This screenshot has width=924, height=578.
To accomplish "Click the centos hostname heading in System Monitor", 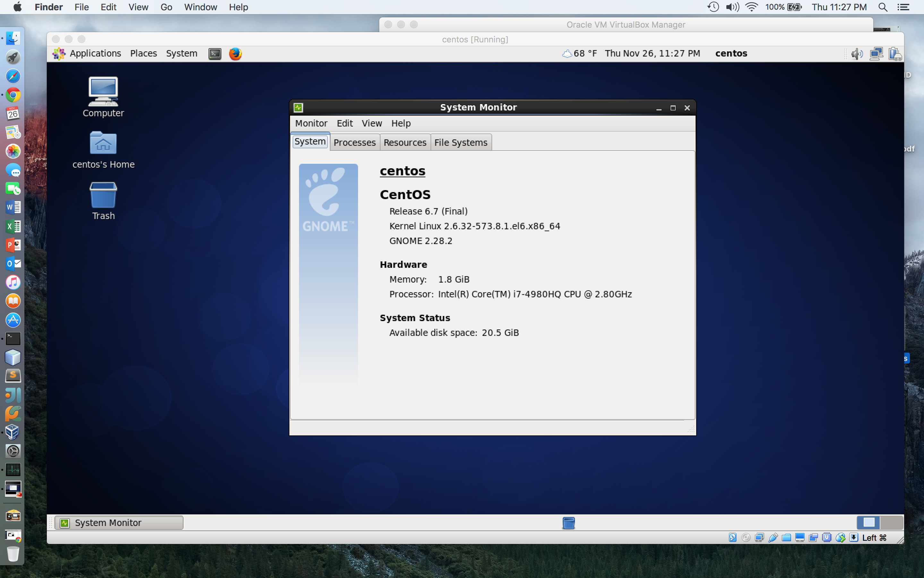I will pos(402,171).
